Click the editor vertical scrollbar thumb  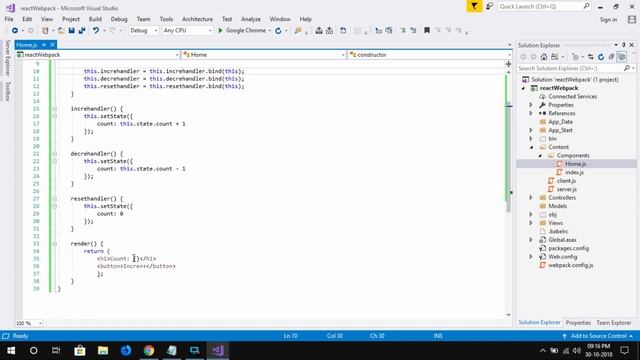click(508, 157)
